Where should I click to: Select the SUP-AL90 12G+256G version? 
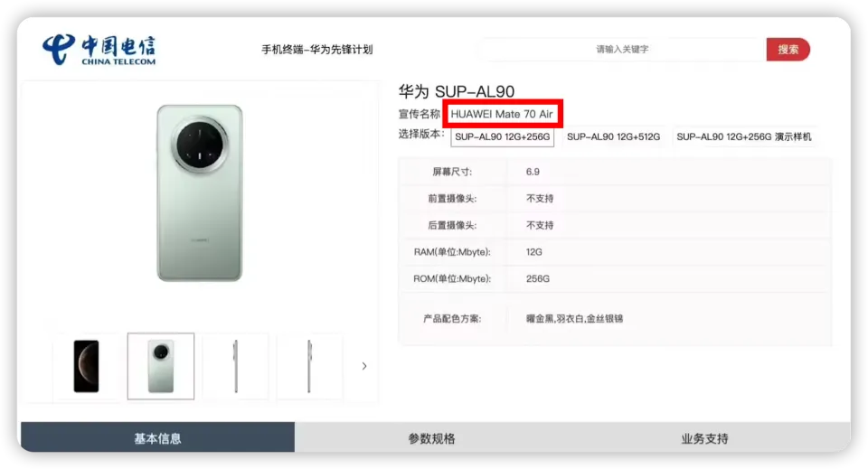tap(502, 136)
